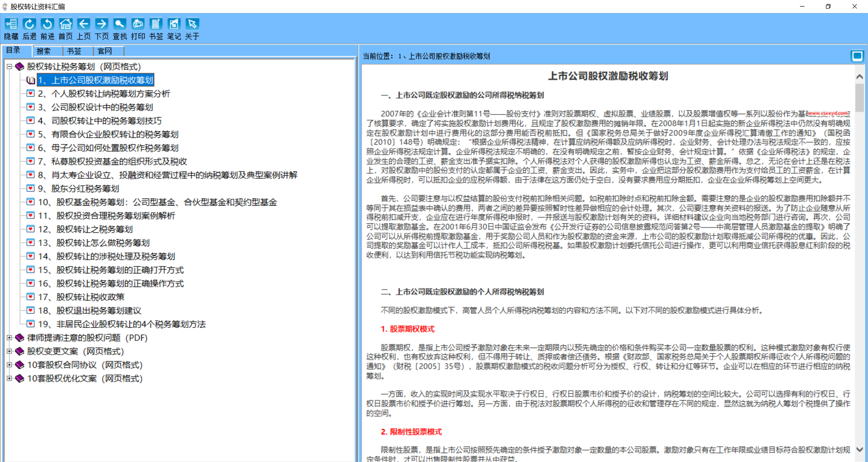This screenshot has height=462, width=868.
Task: Click the app icon in the title bar
Action: (5, 6)
